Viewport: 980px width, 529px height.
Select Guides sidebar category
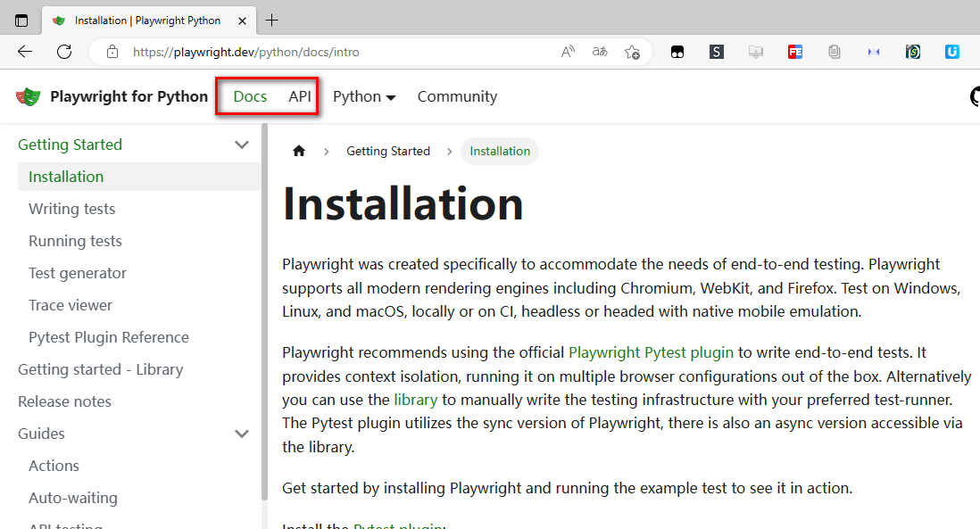point(41,434)
